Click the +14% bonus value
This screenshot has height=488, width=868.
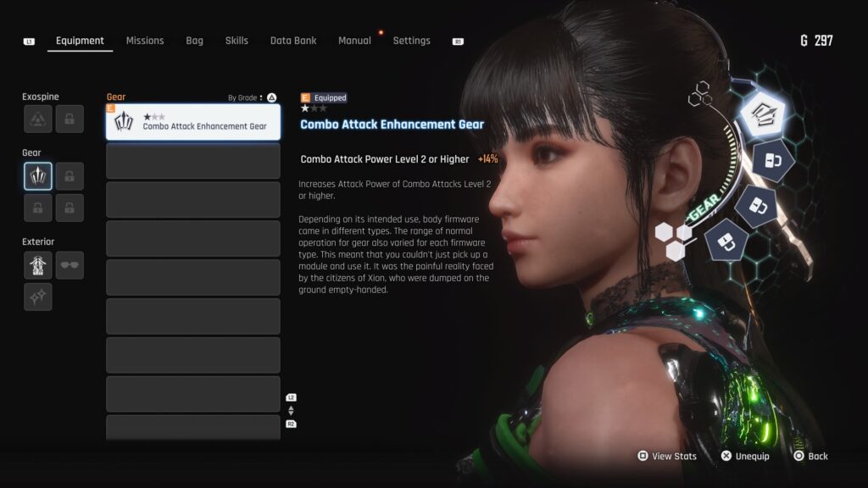(487, 159)
